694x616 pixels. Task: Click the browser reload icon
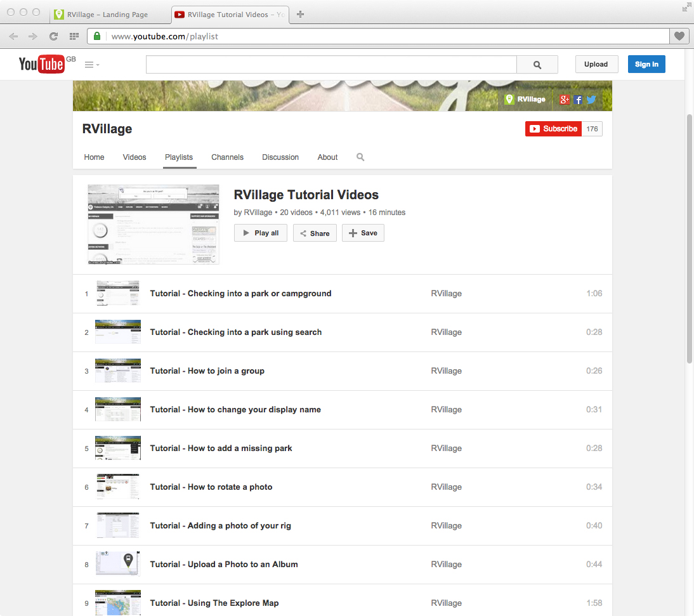(x=53, y=37)
